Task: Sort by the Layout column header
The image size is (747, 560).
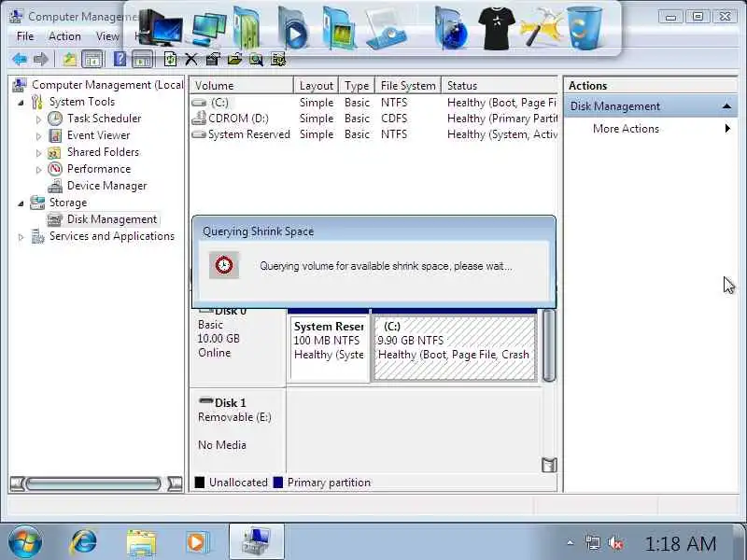Action: [x=316, y=85]
